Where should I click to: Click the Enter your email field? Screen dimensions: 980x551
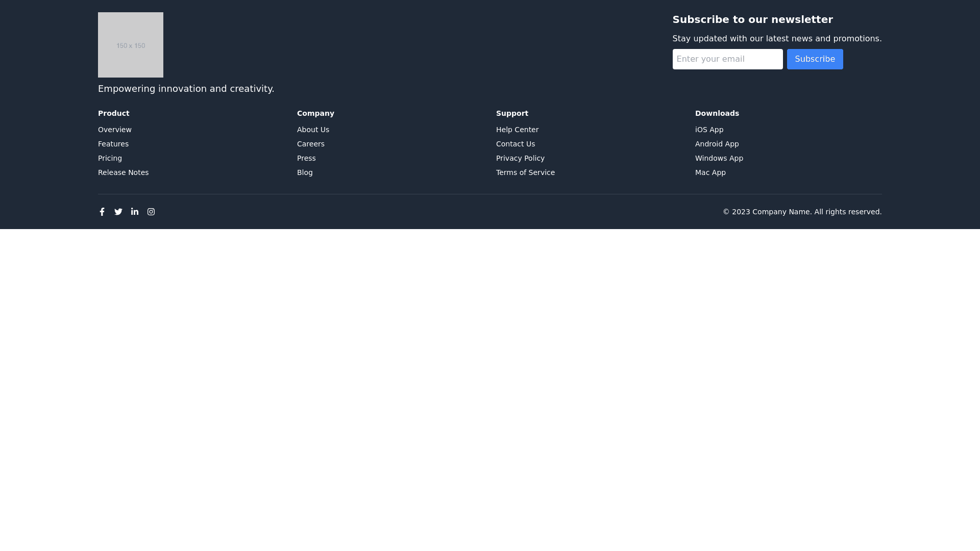click(x=727, y=59)
